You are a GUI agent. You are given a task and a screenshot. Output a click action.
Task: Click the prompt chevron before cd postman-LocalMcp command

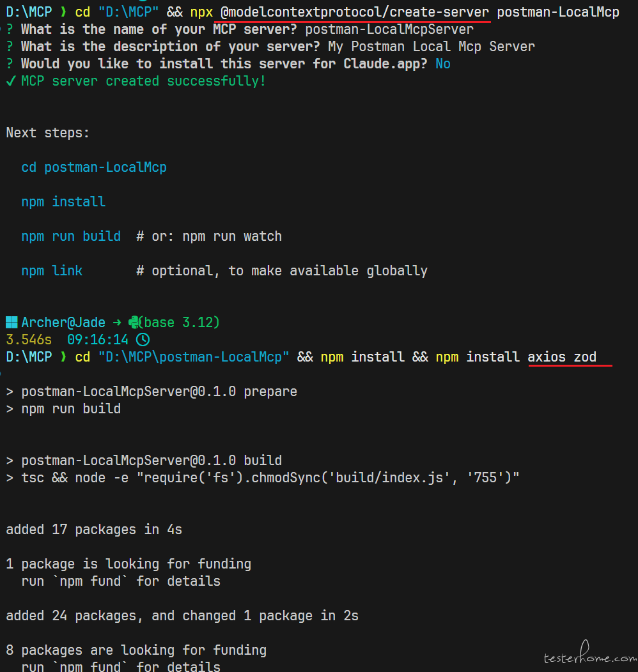click(x=63, y=356)
